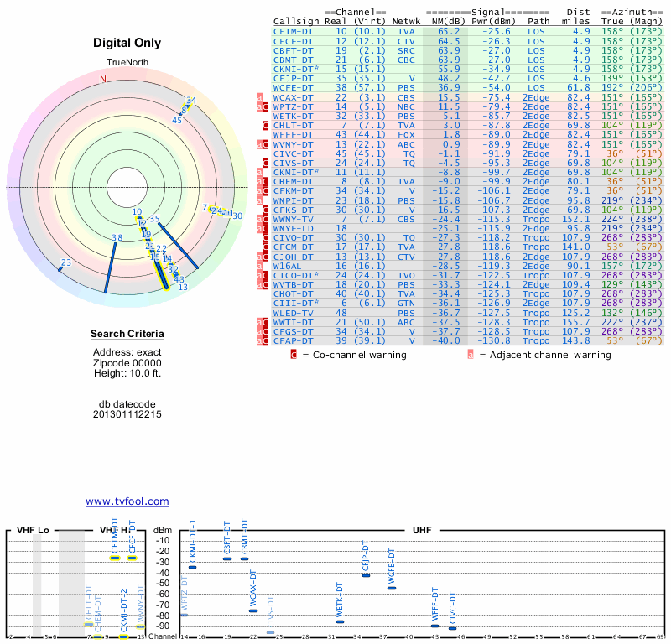671x644 pixels.
Task: Click the CBMT-DT marker in UHF chart
Action: pos(244,558)
